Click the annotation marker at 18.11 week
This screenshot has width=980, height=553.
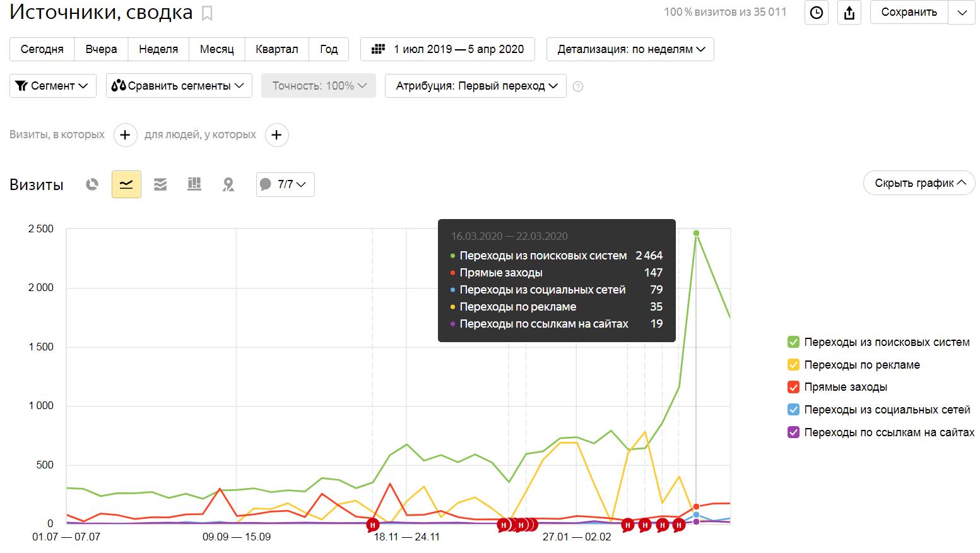(373, 525)
